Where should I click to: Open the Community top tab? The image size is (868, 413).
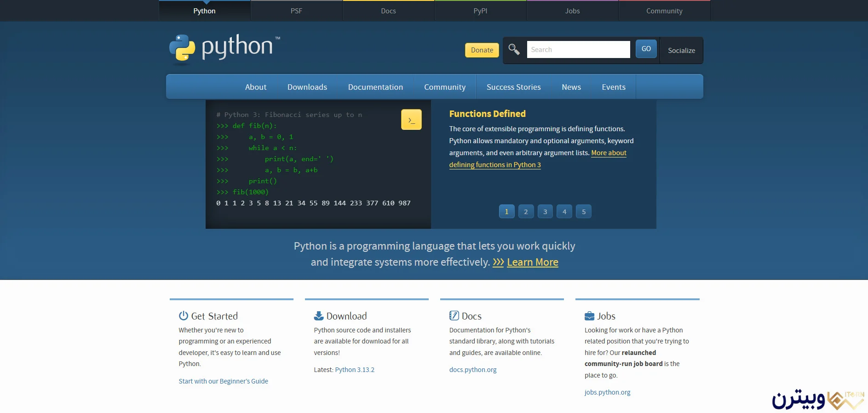(x=665, y=11)
